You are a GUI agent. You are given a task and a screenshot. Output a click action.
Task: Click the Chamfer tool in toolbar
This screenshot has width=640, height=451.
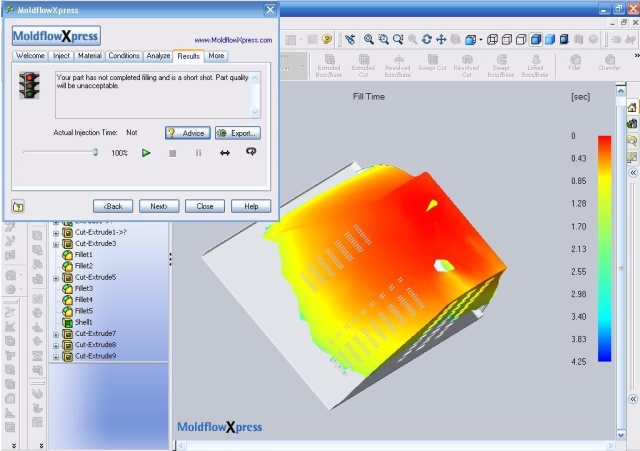click(609, 62)
